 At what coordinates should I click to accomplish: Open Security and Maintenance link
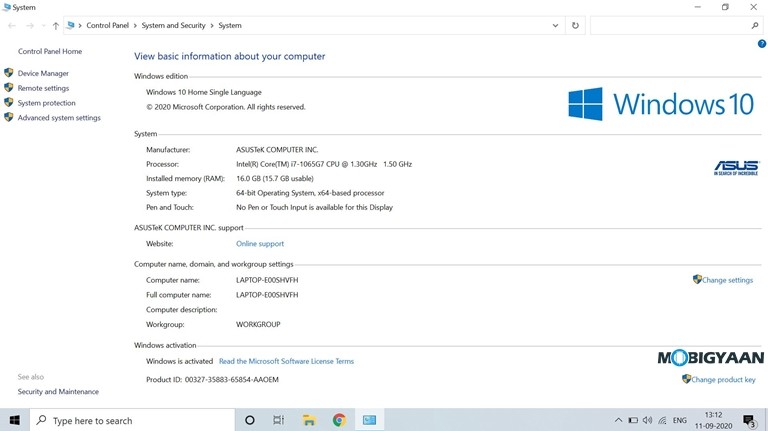[58, 391]
